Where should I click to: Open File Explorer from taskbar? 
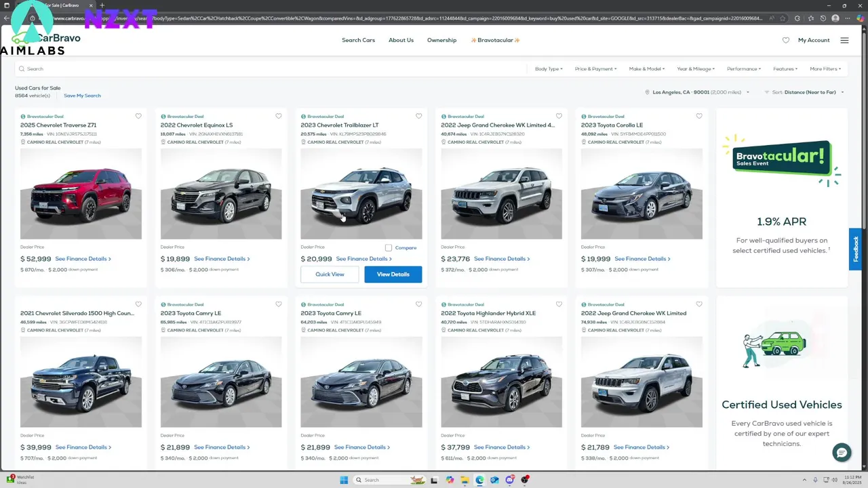click(465, 480)
